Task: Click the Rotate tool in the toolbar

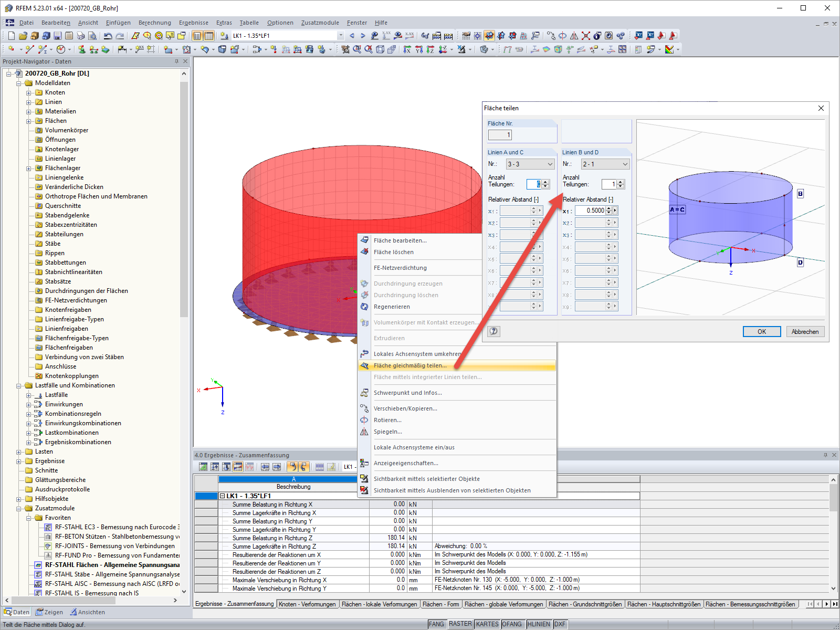Action: 562,36
